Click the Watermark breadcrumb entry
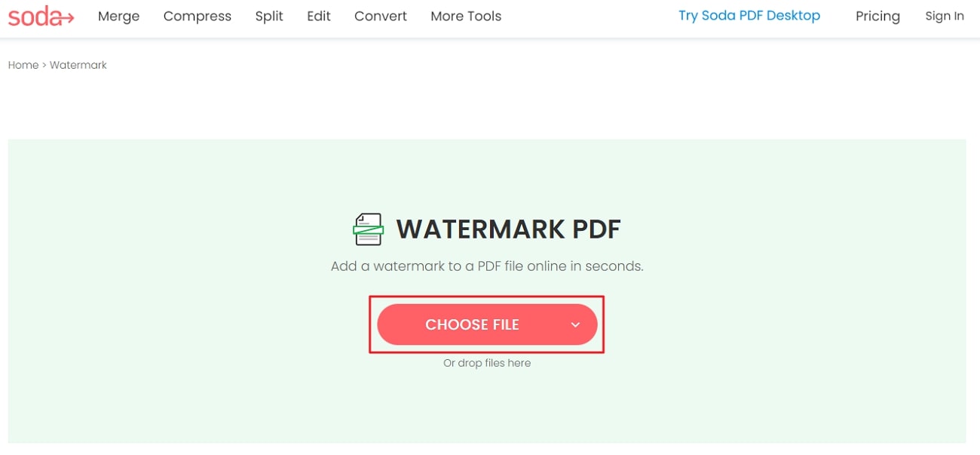The height and width of the screenshot is (455, 980). click(x=78, y=65)
